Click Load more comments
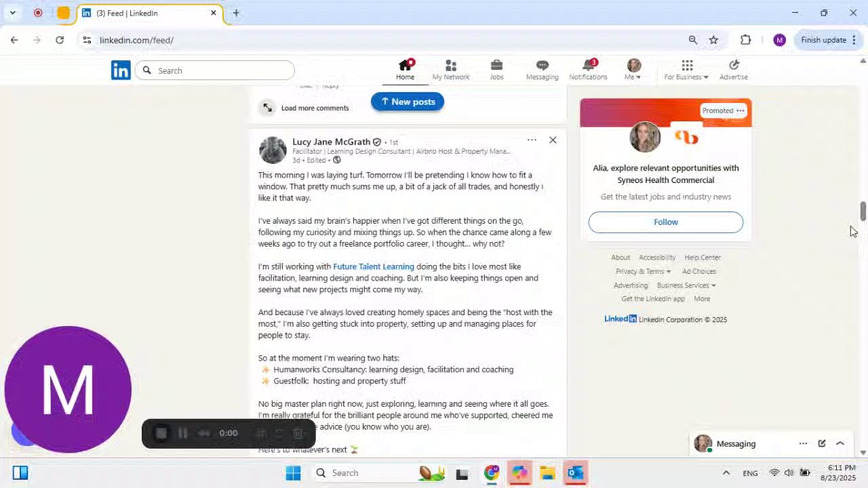Viewport: 868px width, 488px height. click(315, 108)
